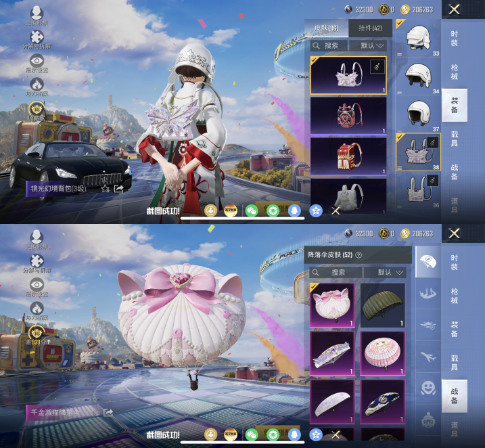Open 枪械 category in upper screenshot
485x448 pixels.
click(x=454, y=72)
